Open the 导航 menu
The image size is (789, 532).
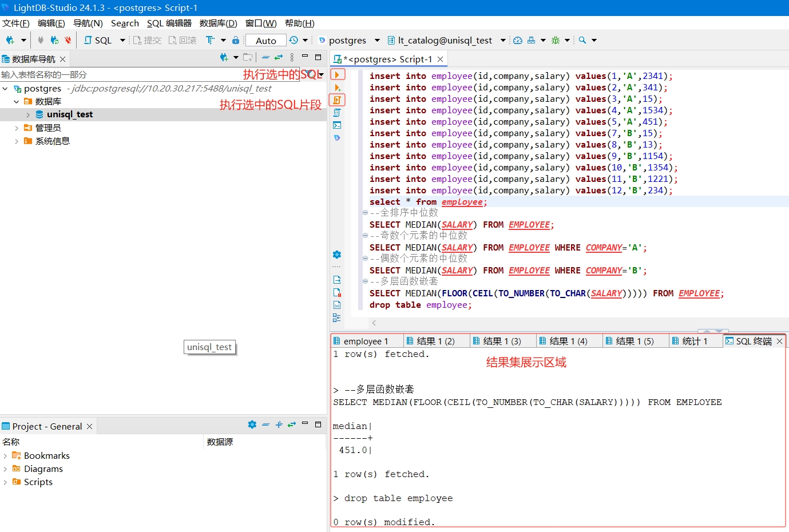[88, 23]
